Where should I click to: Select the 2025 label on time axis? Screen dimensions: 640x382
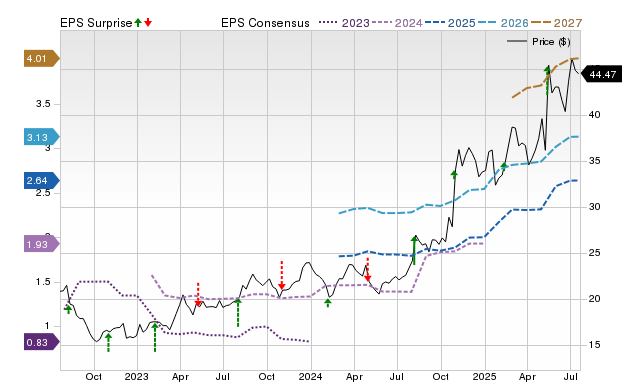pos(484,376)
